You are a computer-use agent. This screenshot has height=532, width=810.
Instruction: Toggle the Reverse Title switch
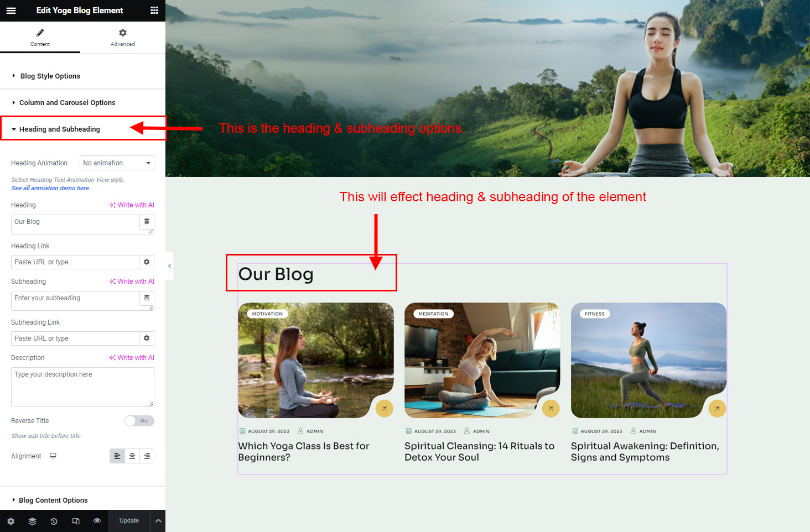[139, 421]
